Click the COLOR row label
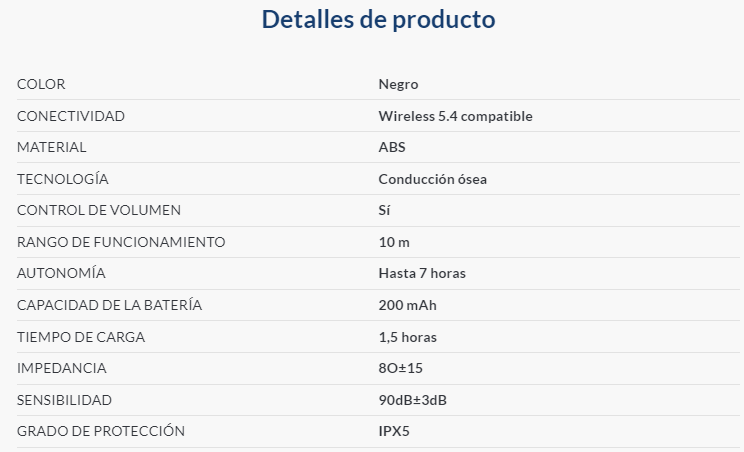The width and height of the screenshot is (744, 452). 41,84
